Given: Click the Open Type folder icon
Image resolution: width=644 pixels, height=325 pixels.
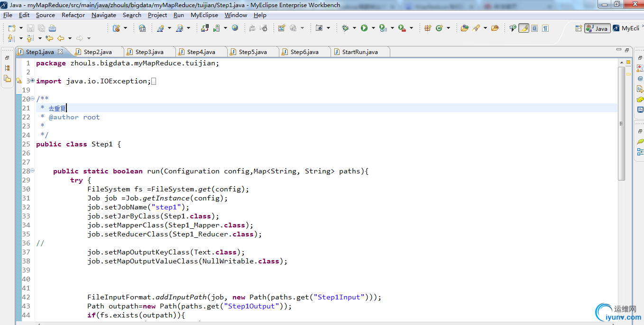Looking at the screenshot, I should (x=465, y=28).
